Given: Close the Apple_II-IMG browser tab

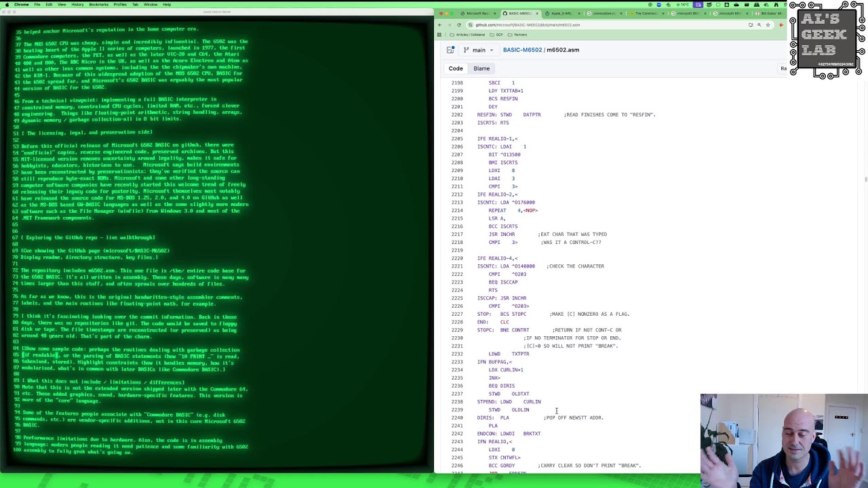Looking at the screenshot, I should pos(578,14).
